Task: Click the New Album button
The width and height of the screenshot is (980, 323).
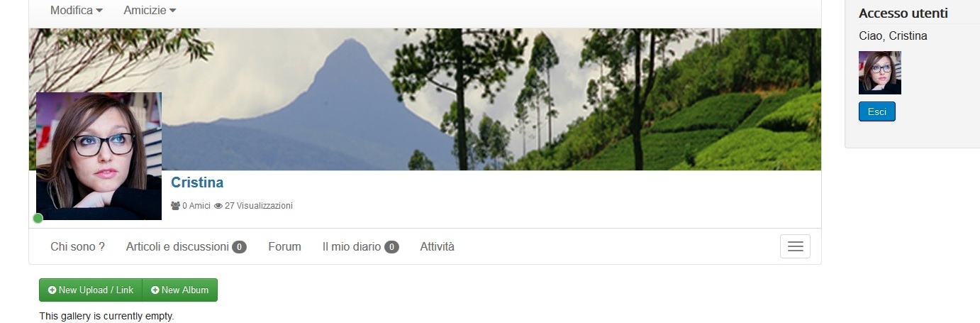Action: (180, 290)
